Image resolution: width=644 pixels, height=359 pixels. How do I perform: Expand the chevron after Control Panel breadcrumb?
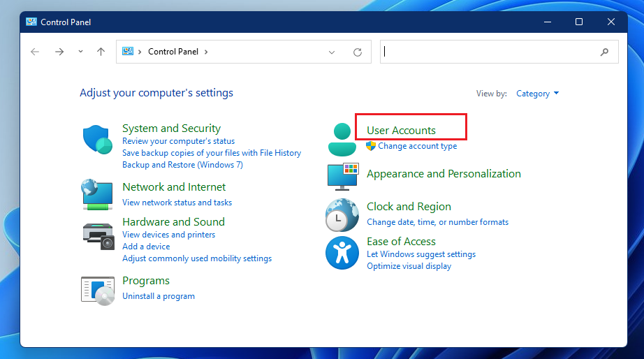pos(206,52)
